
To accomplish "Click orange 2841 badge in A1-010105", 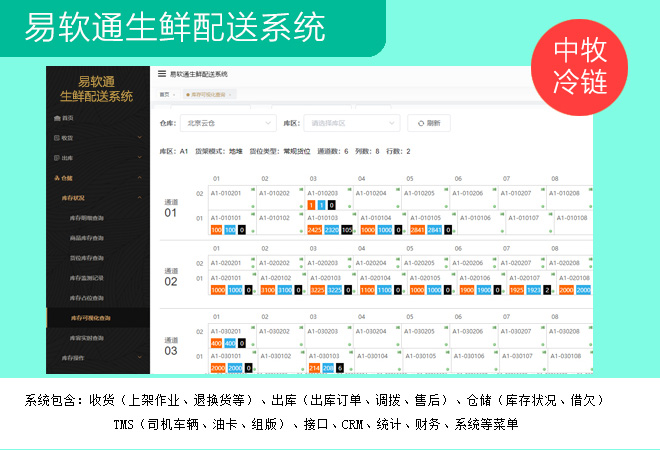I will coord(417,230).
